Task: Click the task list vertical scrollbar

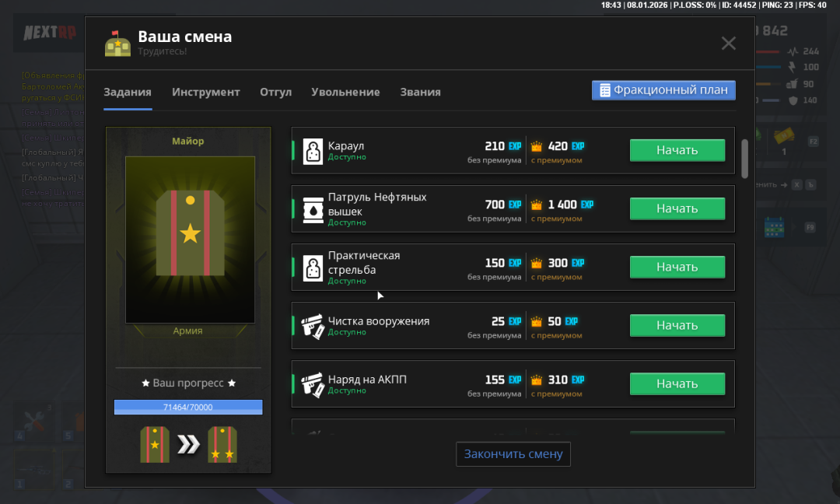Action: 744,158
